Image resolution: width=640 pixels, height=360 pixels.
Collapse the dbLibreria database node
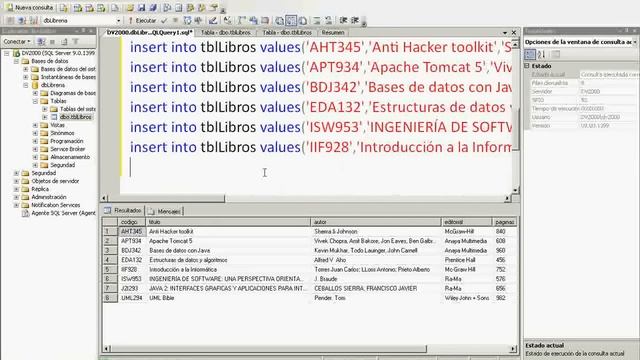click(x=26, y=85)
